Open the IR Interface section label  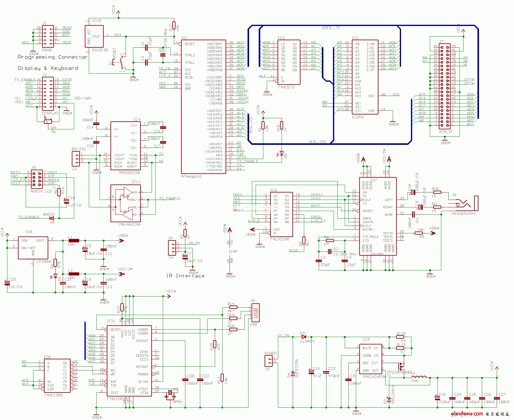(185, 275)
